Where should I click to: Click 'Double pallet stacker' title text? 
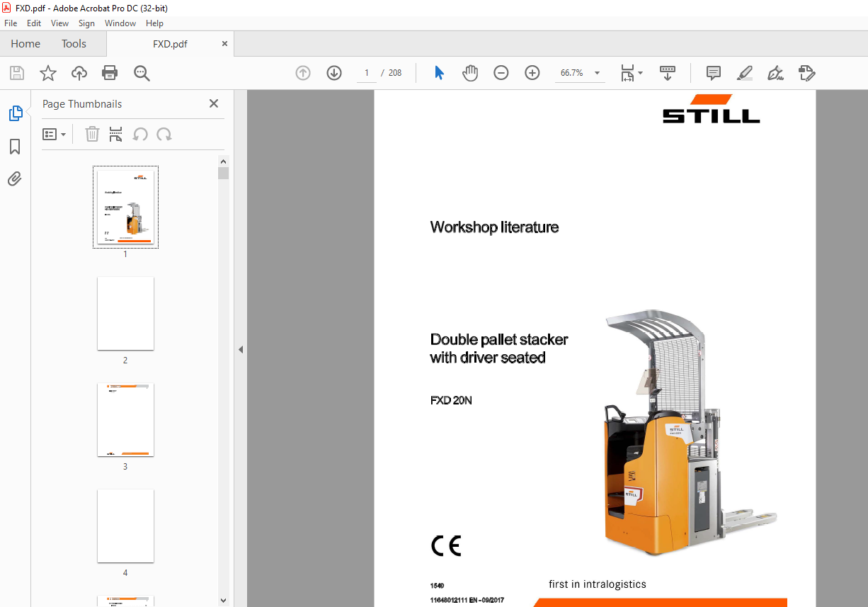[x=499, y=340]
